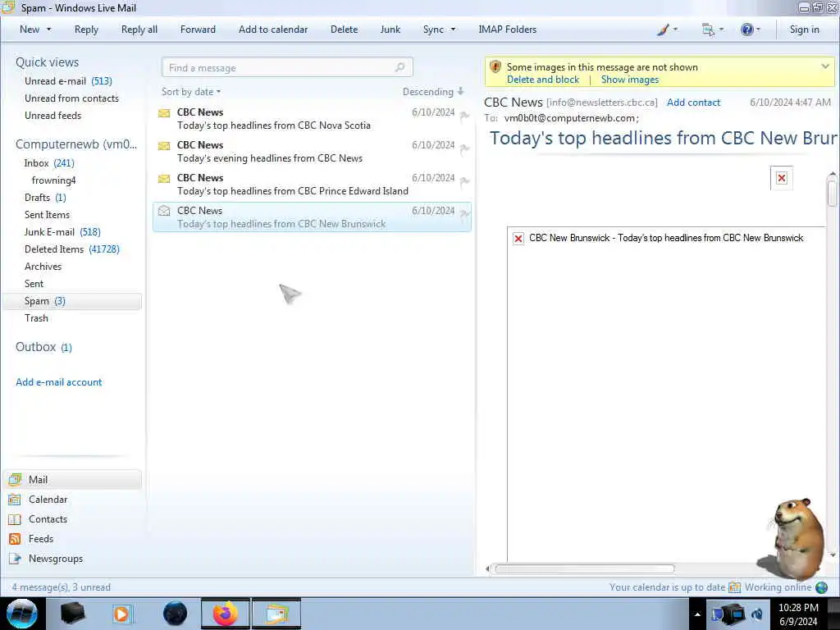This screenshot has height=630, width=840.
Task: Click Reply in the toolbar
Action: pyautogui.click(x=86, y=30)
